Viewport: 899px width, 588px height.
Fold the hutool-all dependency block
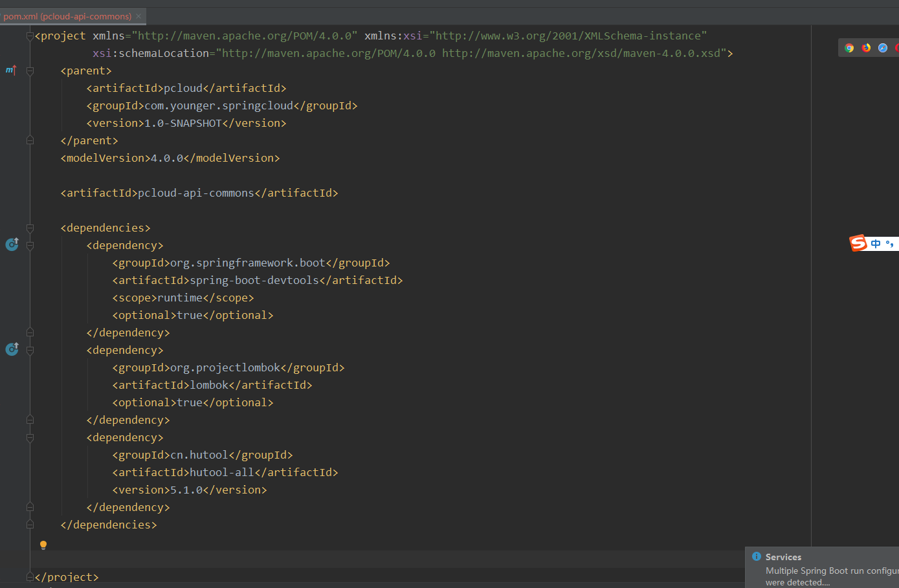(30, 438)
